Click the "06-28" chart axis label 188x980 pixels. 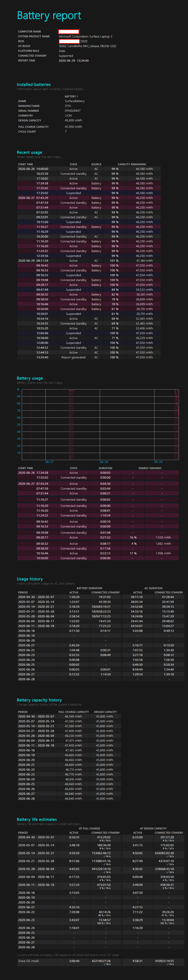pyautogui.click(x=104, y=462)
